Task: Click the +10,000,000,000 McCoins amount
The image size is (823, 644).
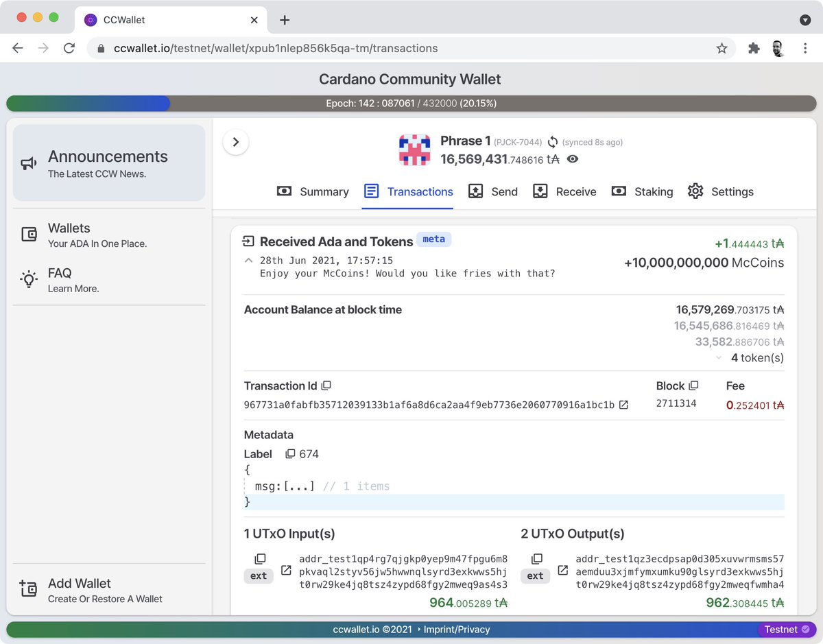Action: pyautogui.click(x=704, y=263)
